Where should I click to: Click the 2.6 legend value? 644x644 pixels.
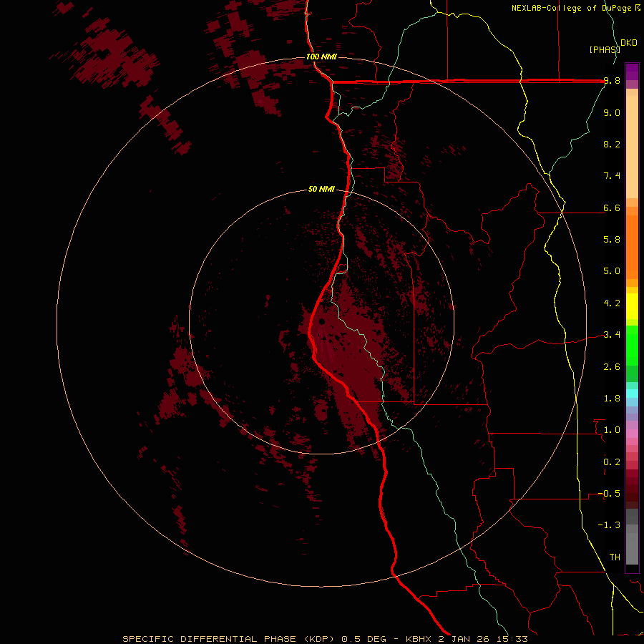point(612,367)
